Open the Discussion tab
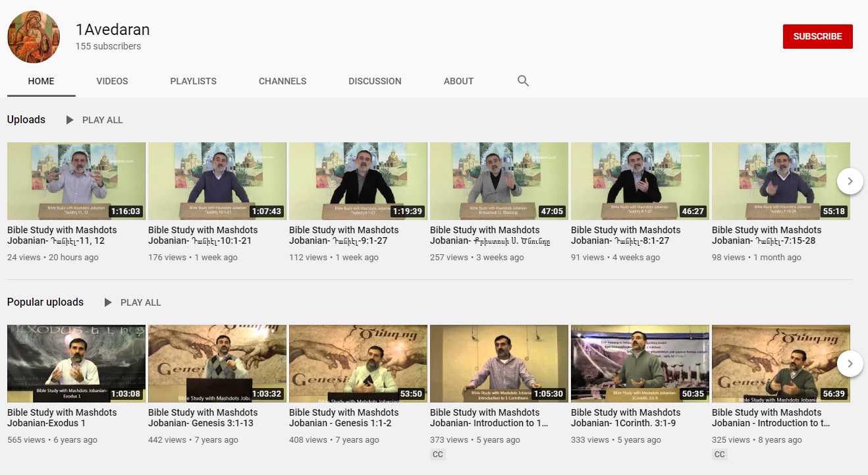The height and width of the screenshot is (475, 868). [375, 81]
